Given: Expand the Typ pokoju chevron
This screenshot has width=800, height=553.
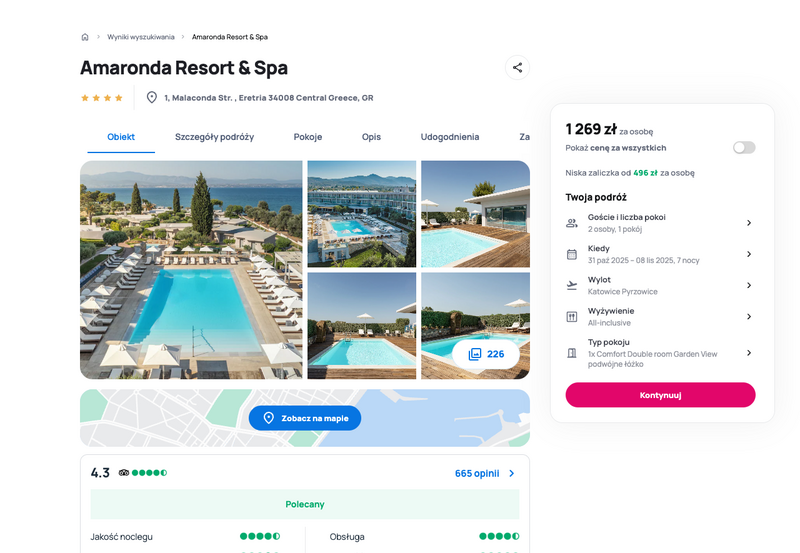Looking at the screenshot, I should point(749,353).
